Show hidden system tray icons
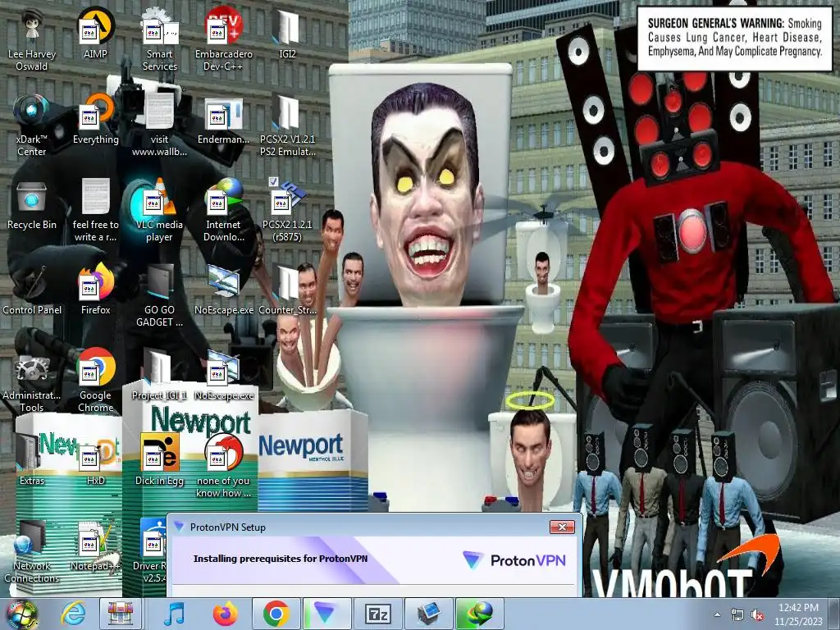The width and height of the screenshot is (840, 630). coord(717,614)
